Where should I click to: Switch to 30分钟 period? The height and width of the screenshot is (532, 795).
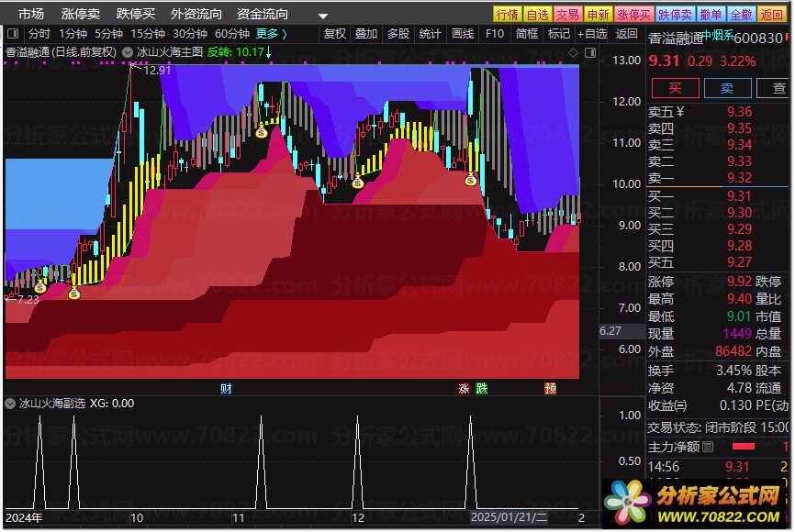pos(190,34)
